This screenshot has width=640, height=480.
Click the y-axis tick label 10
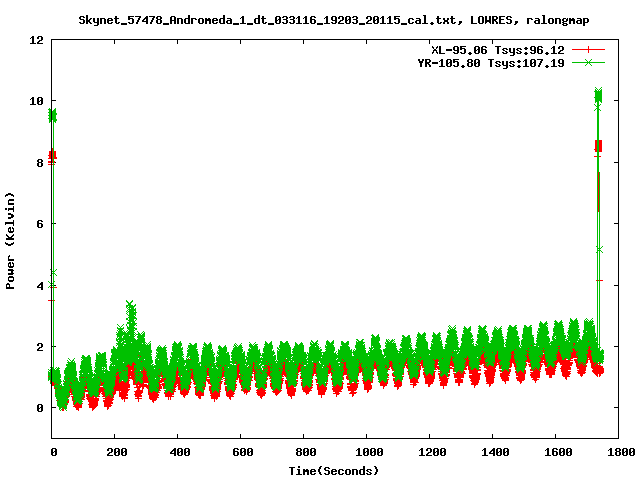click(36, 101)
